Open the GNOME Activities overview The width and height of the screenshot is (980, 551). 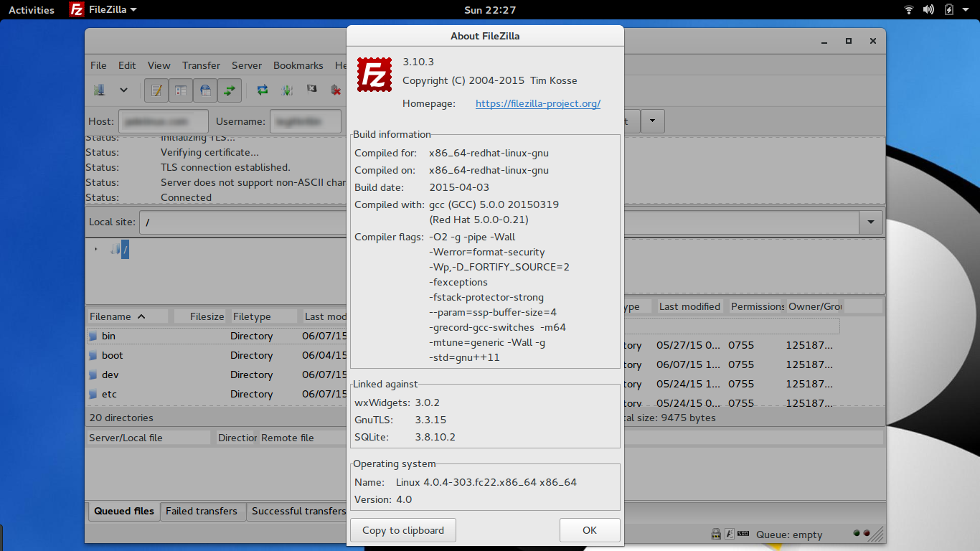32,9
